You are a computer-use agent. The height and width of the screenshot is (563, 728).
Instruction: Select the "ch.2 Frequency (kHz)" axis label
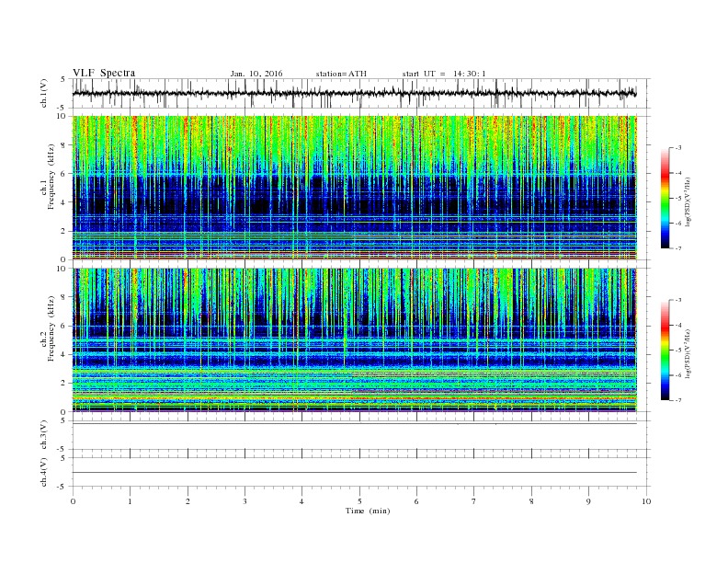pyautogui.click(x=48, y=328)
